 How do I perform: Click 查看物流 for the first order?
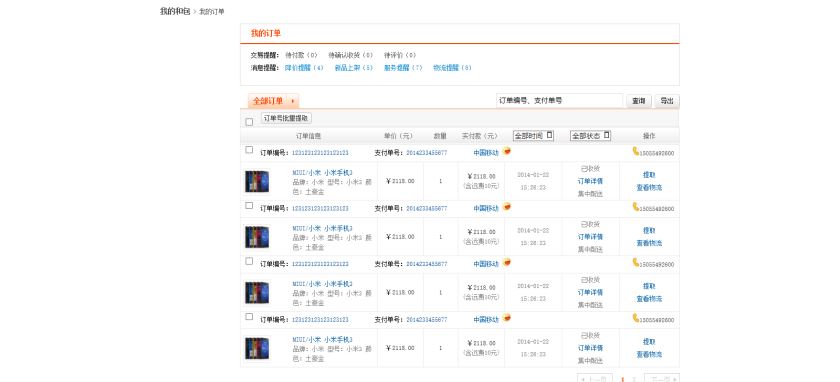click(649, 188)
